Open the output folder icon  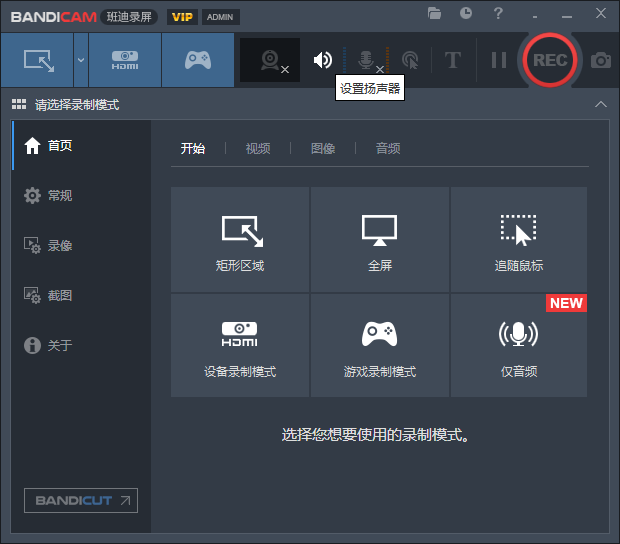click(x=434, y=13)
